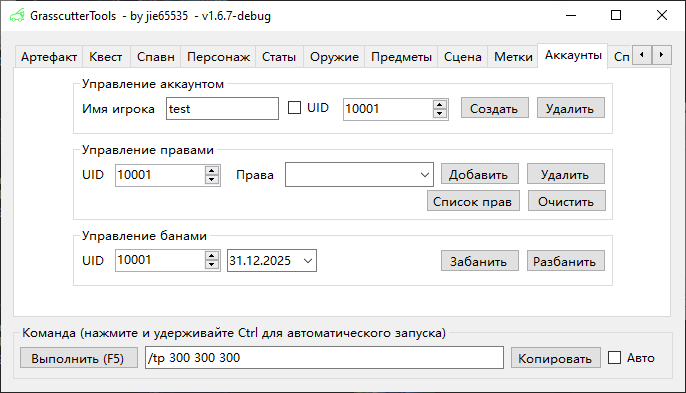Increase the UID in Управление банами
This screenshot has width=686, height=393.
(212, 256)
